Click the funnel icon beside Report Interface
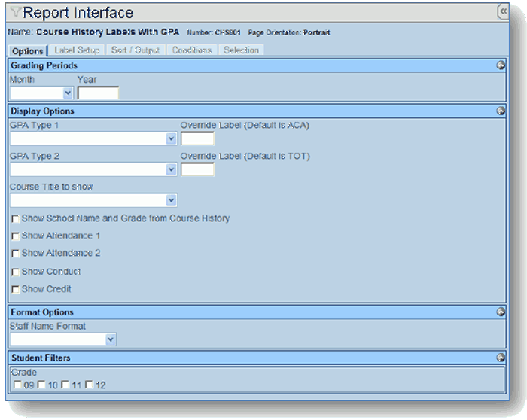Image resolution: width=527 pixels, height=420 pixels. 16,13
